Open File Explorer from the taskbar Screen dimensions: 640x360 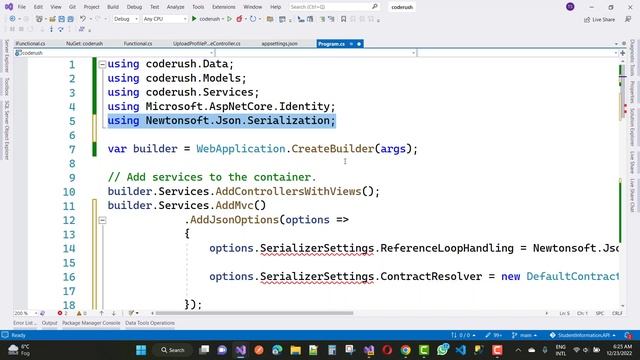tap(296, 350)
